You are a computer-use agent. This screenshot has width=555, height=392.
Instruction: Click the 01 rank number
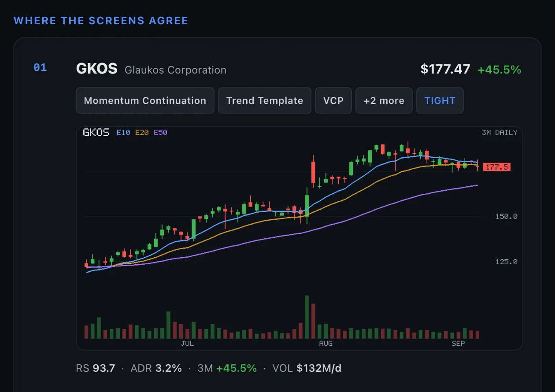tap(40, 67)
